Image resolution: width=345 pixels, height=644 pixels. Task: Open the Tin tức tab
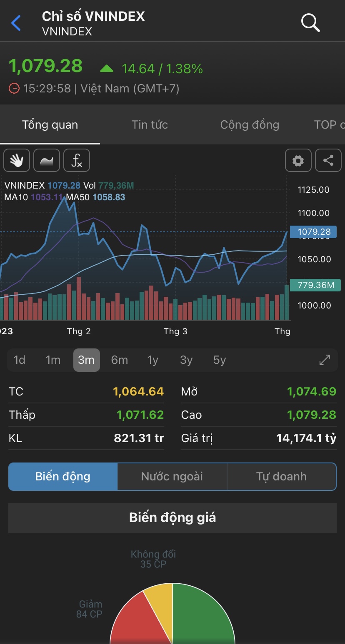[150, 124]
